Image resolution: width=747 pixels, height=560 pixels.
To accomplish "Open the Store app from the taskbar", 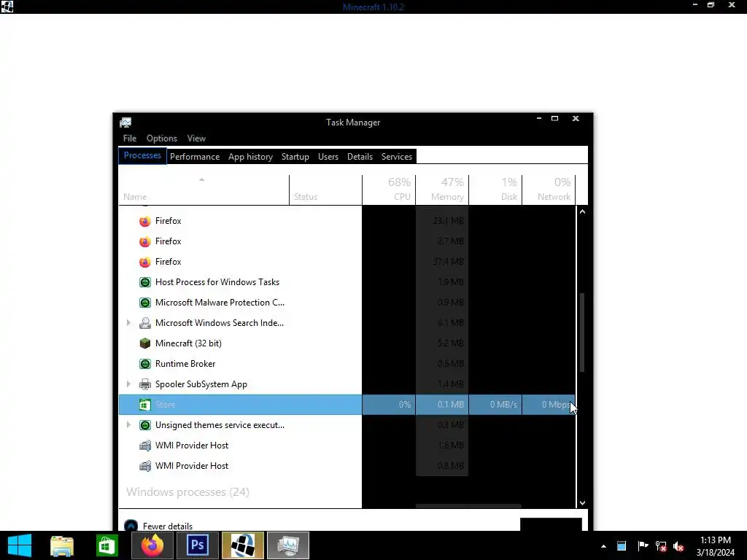I will (x=107, y=545).
